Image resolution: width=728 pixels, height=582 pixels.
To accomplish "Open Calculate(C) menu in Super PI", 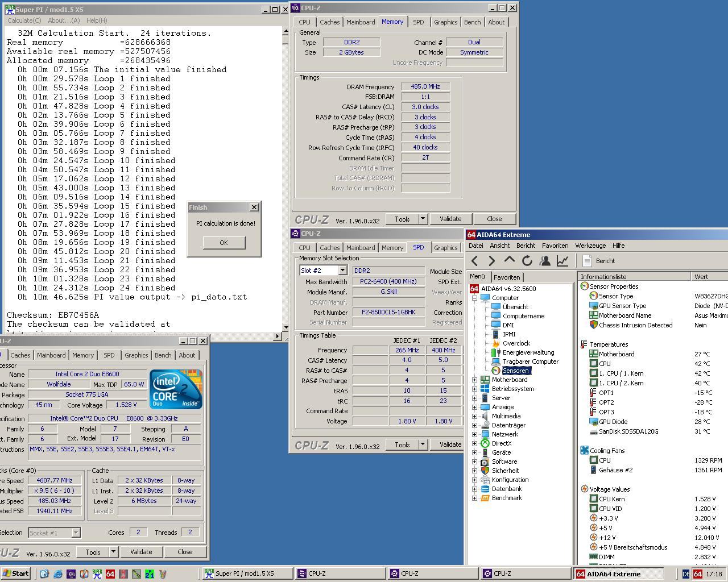I will click(24, 20).
